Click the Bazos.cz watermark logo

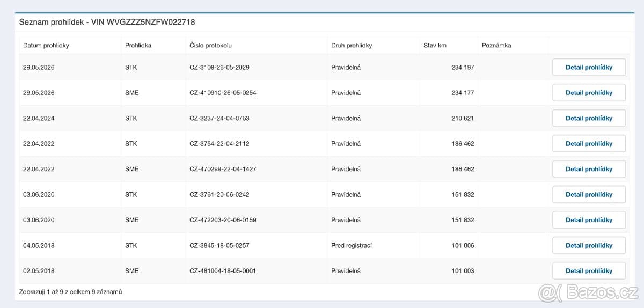(x=588, y=292)
